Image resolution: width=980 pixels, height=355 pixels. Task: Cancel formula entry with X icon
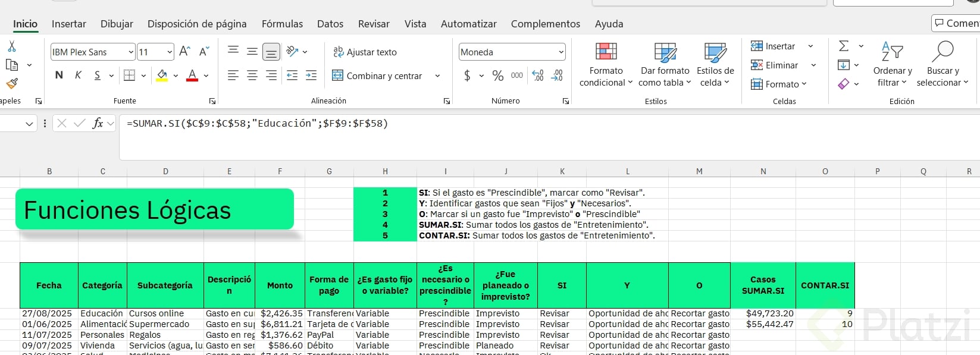[62, 123]
